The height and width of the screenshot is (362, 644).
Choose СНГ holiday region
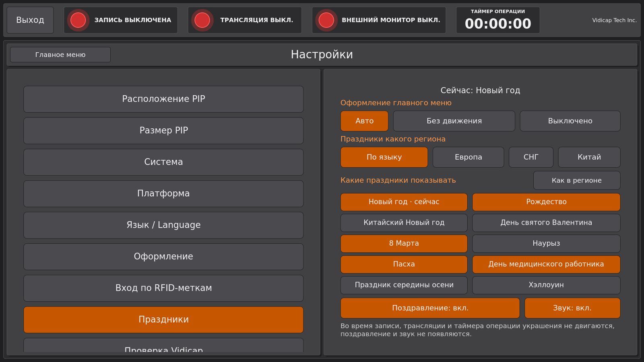point(531,157)
